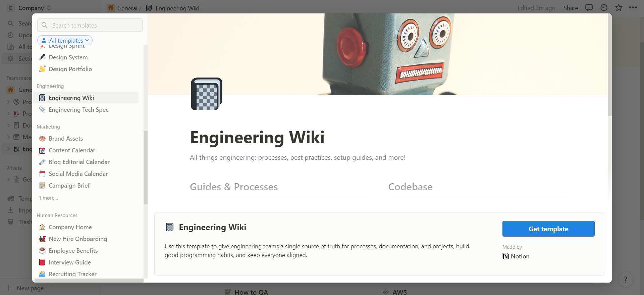Select Brand Assets template
644x295 pixels.
click(x=87, y=138)
